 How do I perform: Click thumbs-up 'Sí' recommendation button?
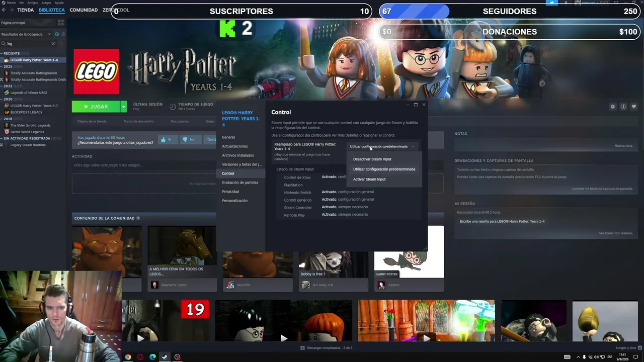tap(168, 139)
